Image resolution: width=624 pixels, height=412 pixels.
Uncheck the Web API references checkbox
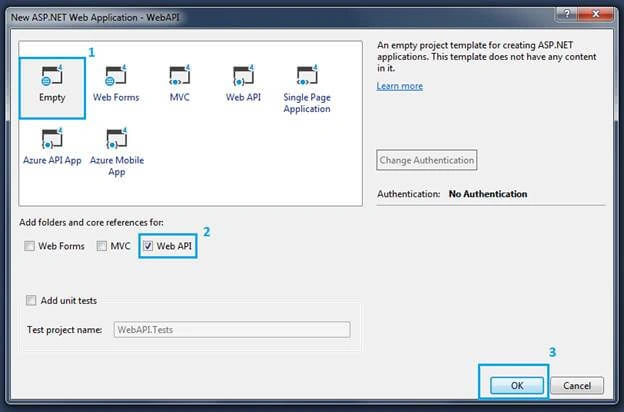148,246
